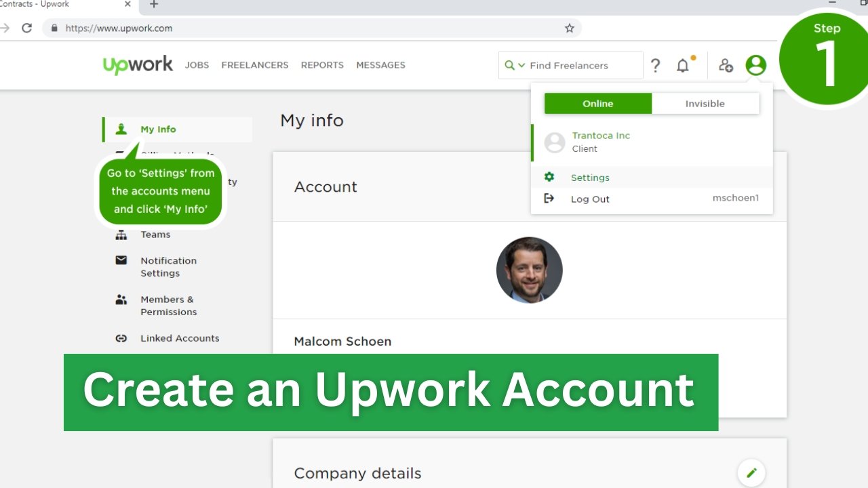Edit Company details with pencil icon
The image size is (868, 488).
pyautogui.click(x=751, y=472)
